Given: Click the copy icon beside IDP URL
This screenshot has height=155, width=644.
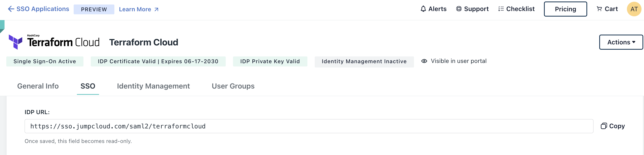Looking at the screenshot, I should tap(604, 126).
